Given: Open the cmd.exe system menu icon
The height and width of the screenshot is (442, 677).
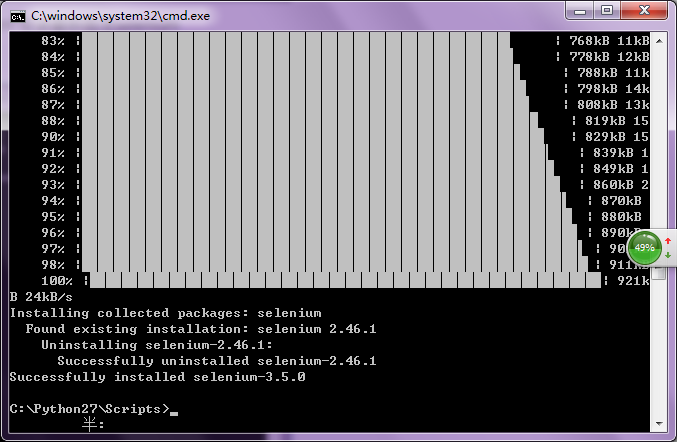Looking at the screenshot, I should click(x=17, y=15).
